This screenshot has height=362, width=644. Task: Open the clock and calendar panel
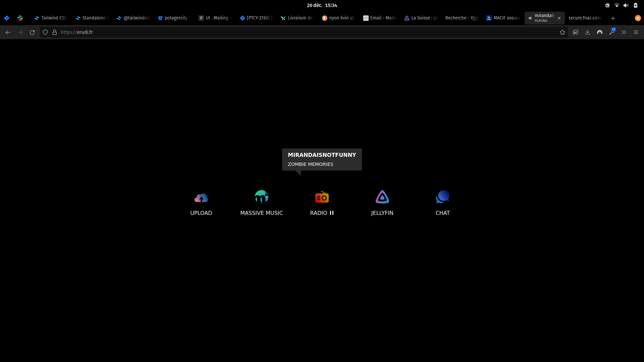(x=322, y=5)
